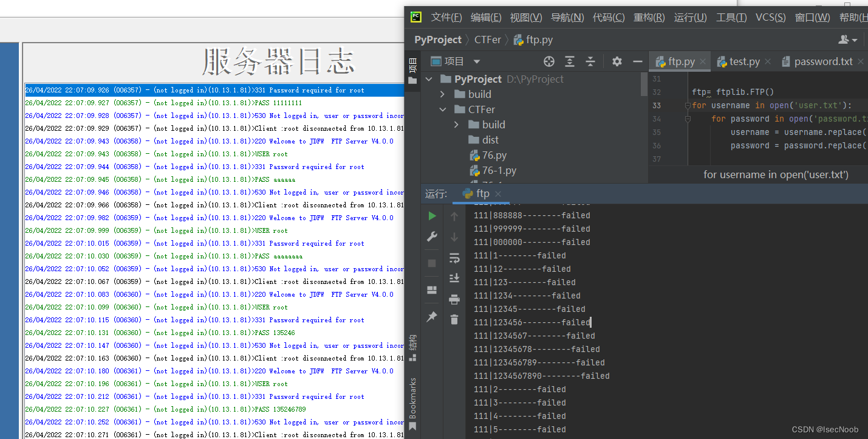This screenshot has height=439, width=868.
Task: Toggle soft-wrap in the run console
Action: pyautogui.click(x=454, y=258)
